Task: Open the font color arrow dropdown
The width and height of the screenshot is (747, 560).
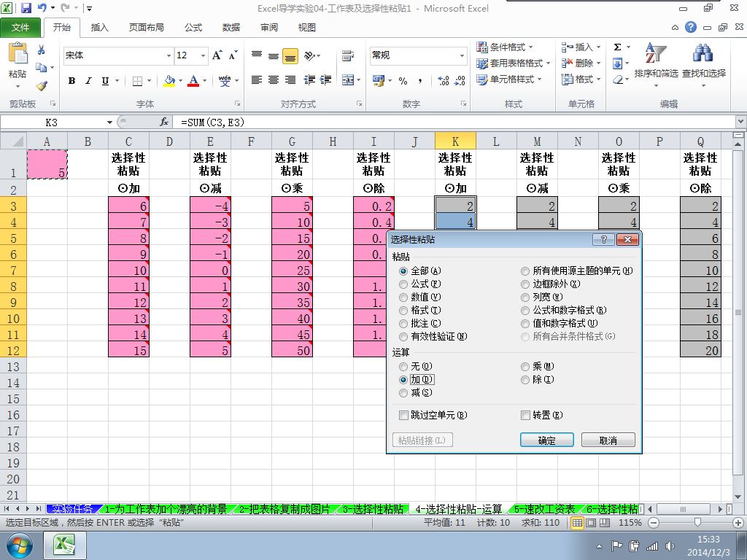Action: [205, 80]
